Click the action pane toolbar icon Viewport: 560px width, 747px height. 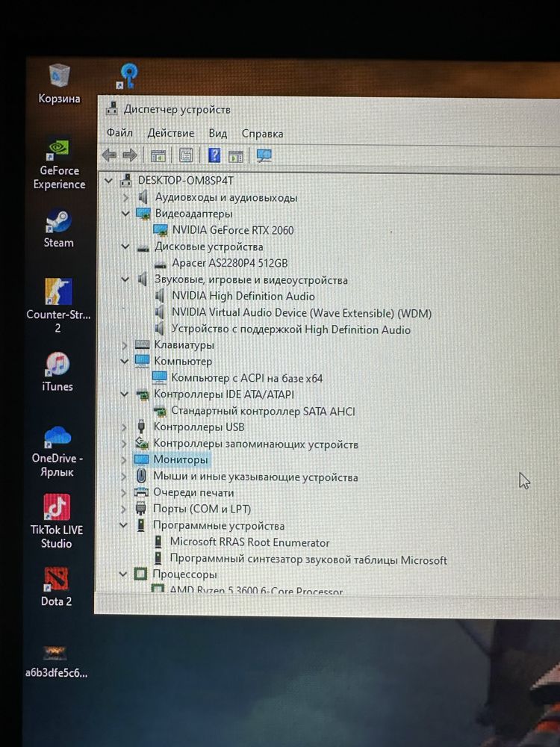click(236, 156)
